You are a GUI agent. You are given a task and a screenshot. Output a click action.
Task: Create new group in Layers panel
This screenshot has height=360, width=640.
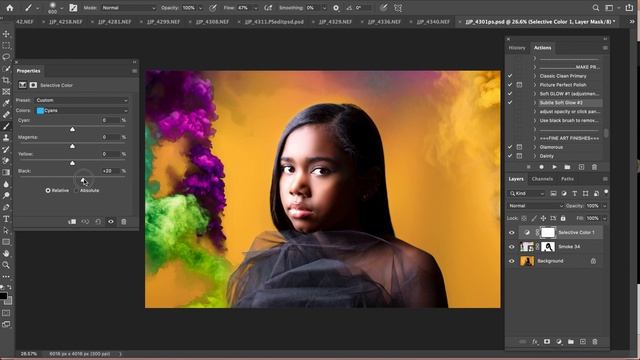(571, 342)
